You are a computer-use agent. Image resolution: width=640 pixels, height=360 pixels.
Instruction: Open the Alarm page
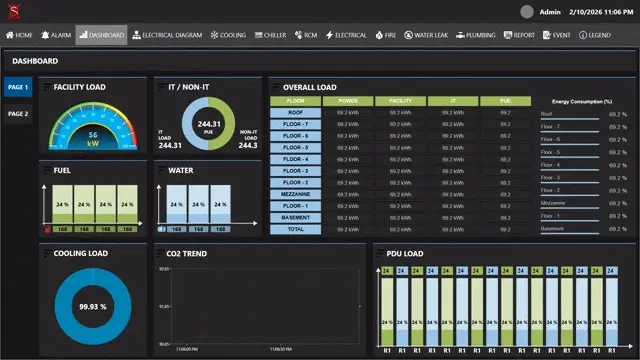click(x=56, y=35)
